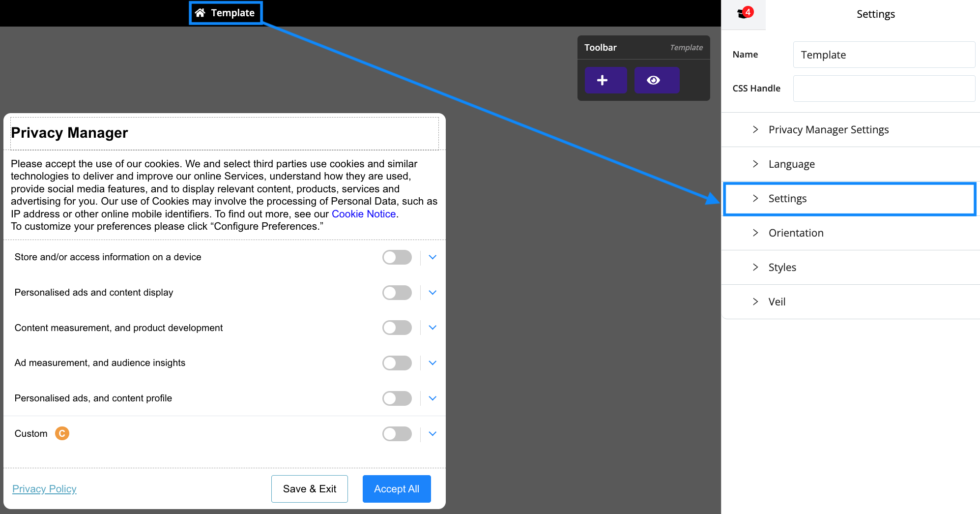Viewport: 980px width, 514px height.
Task: Open the Cookie Notice link
Action: coord(363,213)
